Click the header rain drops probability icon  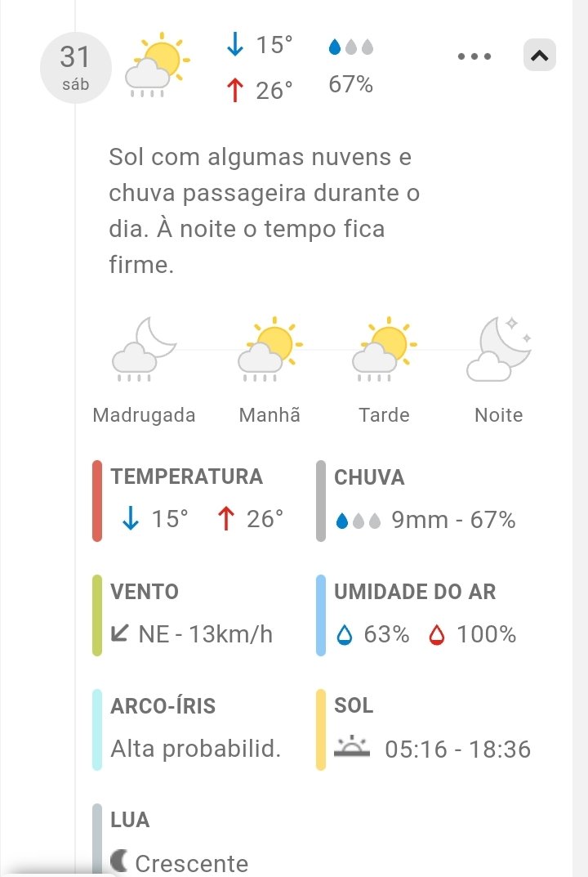coord(350,47)
